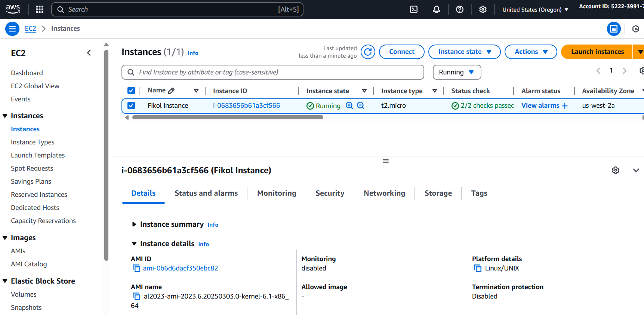Viewport: 644px width, 315px height.
Task: Open the Instance state dropdown button
Action: coord(464,52)
